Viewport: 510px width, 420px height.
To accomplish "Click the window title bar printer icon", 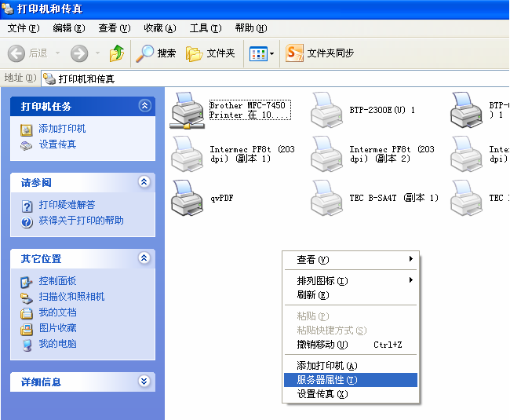I will 8,9.
